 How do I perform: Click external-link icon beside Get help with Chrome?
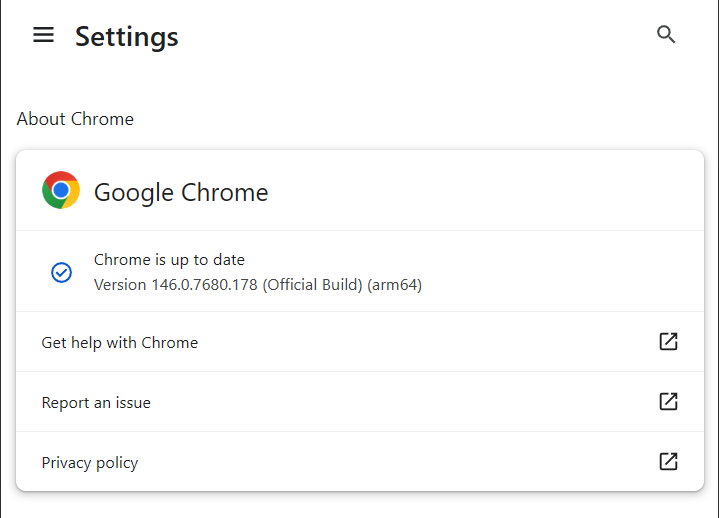pyautogui.click(x=668, y=342)
